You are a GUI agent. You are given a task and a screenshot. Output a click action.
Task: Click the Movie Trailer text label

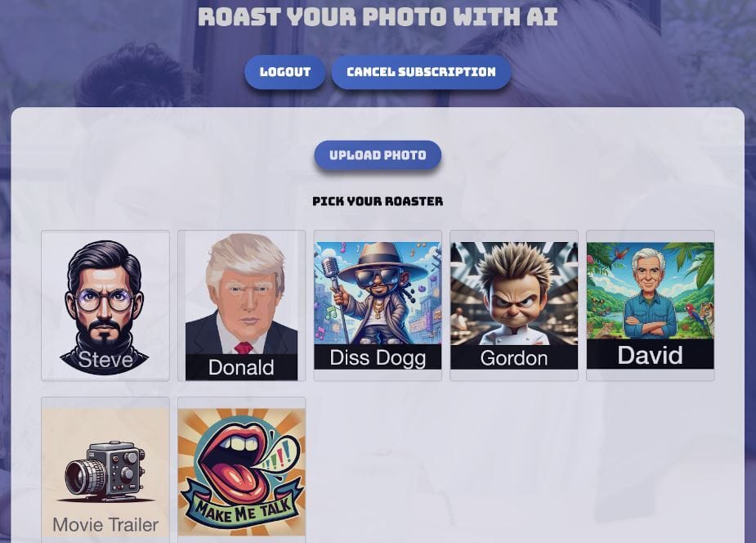pyautogui.click(x=105, y=525)
